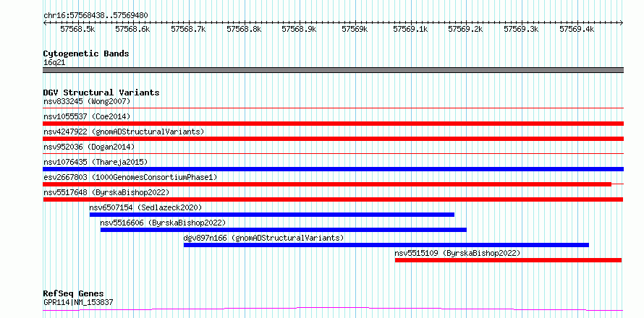Open variant nsv1055537 (Coe2014) label
Image resolution: width=644 pixels, height=318 pixels.
(x=87, y=116)
